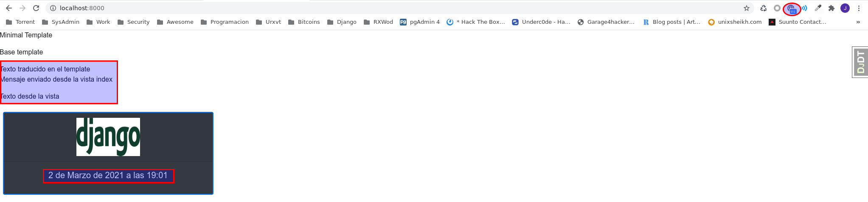868x202 pixels.
Task: Click the gray circle extension icon
Action: point(777,8)
